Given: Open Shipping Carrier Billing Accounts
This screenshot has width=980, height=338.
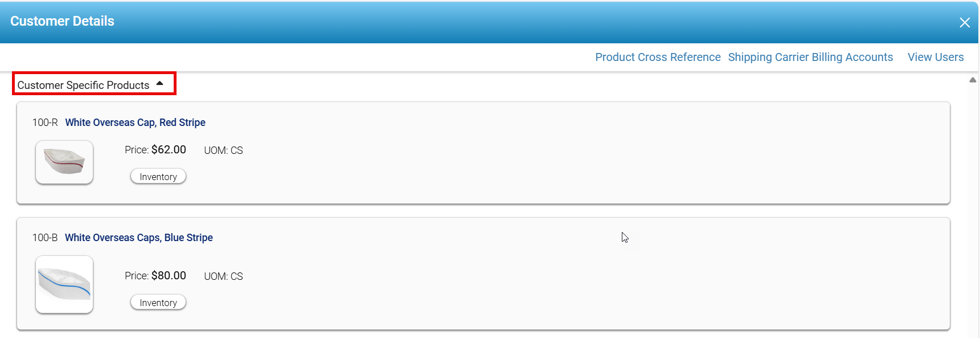Looking at the screenshot, I should 810,57.
